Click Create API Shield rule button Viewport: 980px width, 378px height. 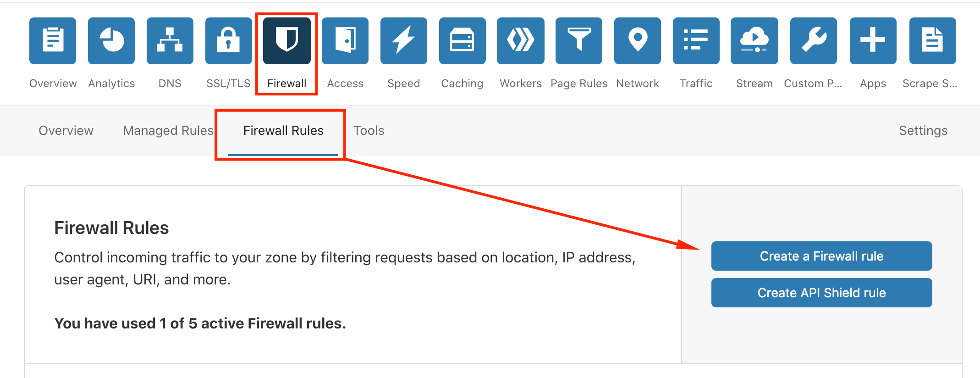(821, 293)
